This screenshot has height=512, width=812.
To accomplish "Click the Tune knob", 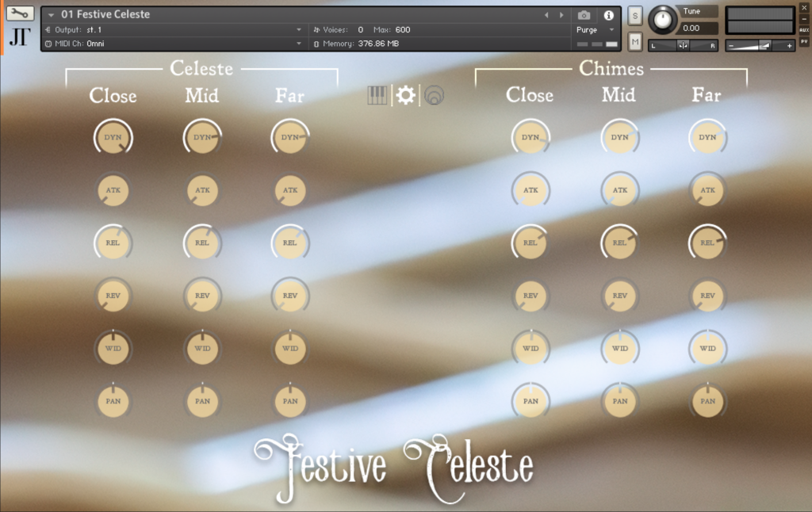I will tap(664, 20).
